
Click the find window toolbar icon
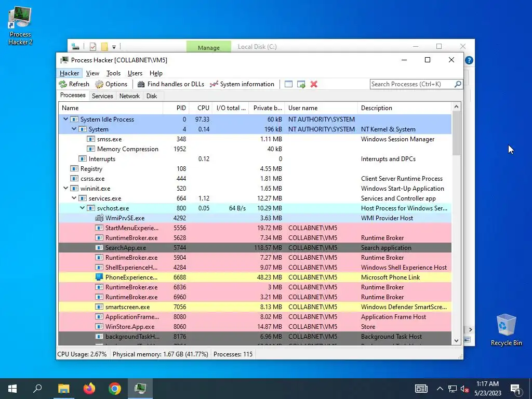tap(288, 84)
